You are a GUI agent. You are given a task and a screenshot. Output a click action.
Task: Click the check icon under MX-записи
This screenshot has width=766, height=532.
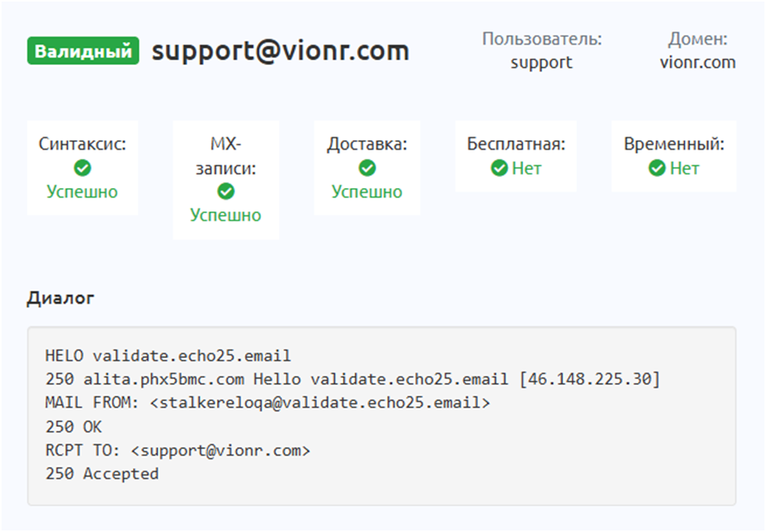click(x=226, y=192)
